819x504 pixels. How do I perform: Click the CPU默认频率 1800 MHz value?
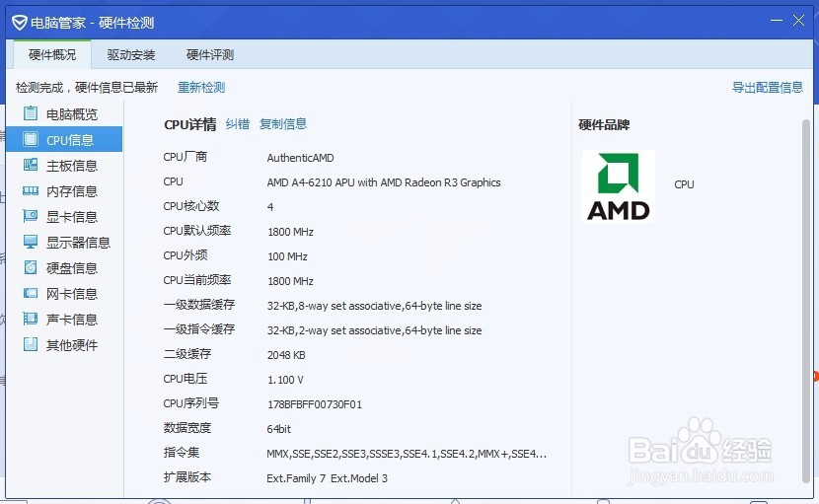point(290,232)
